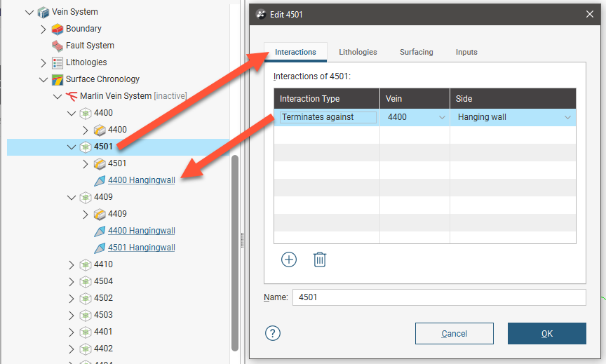Click the Fault System icon

click(x=58, y=46)
